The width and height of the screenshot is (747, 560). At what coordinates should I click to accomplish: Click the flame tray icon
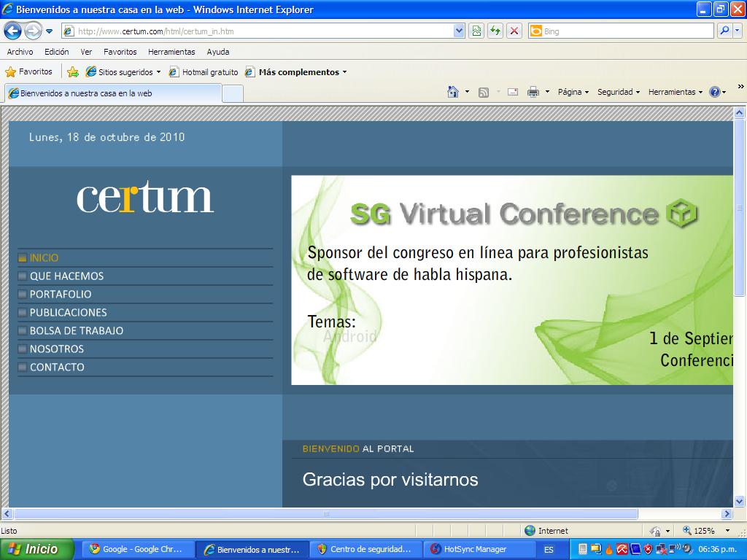click(x=609, y=549)
